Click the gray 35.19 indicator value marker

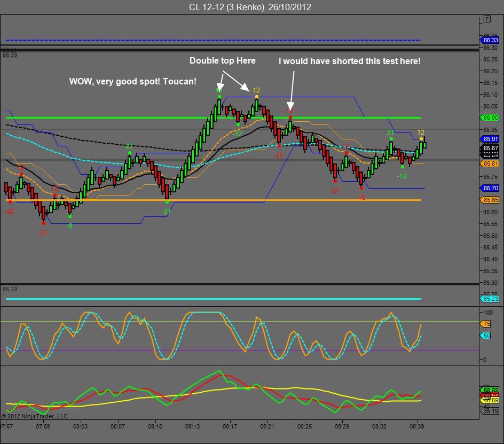click(x=491, y=411)
